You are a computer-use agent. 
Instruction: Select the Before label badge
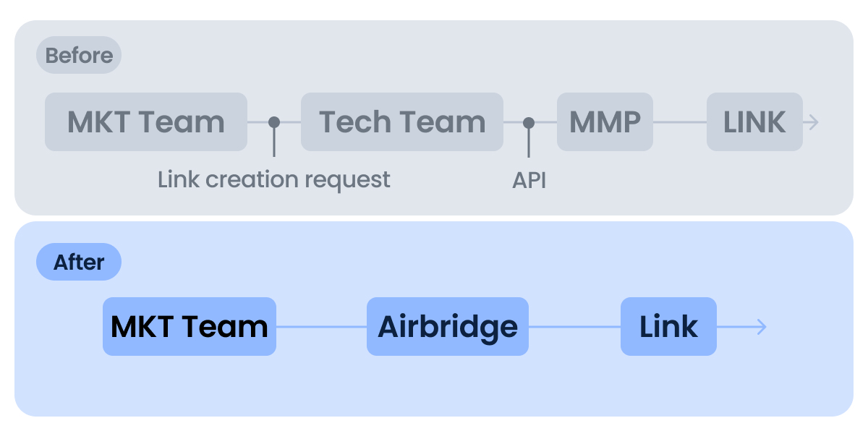click(79, 56)
